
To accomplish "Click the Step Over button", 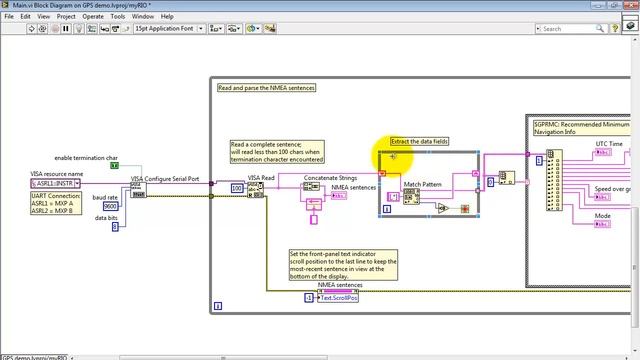I will click(x=116, y=29).
